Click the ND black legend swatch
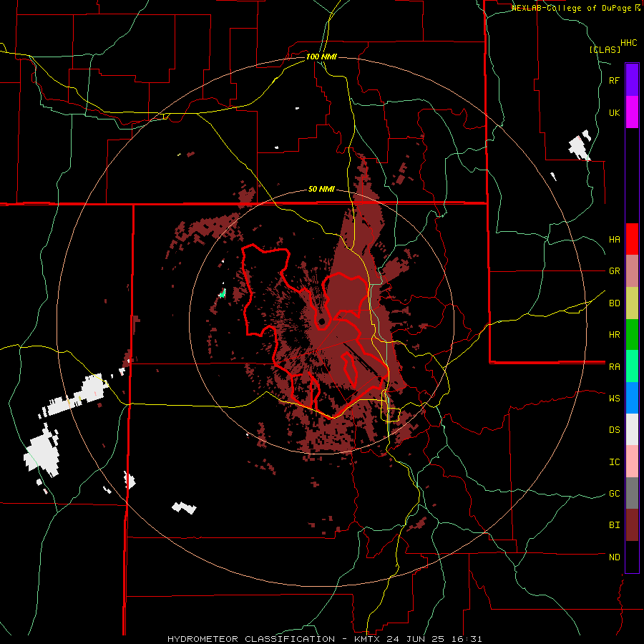The height and width of the screenshot is (644, 644). coord(632,557)
